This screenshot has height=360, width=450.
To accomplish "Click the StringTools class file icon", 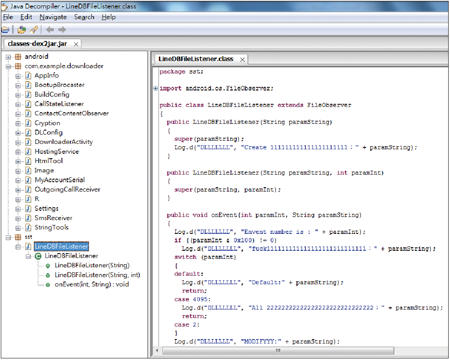I will [x=28, y=228].
